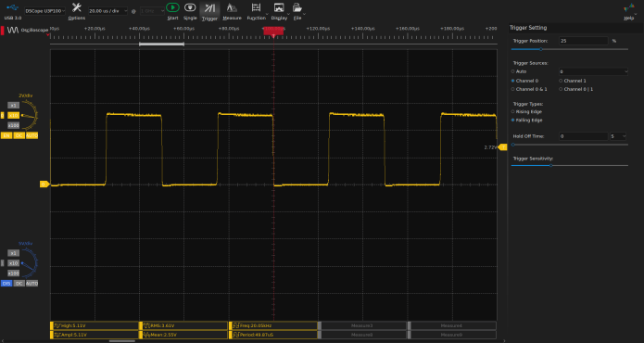Screen dimensions: 644x343
Task: Select channel 1 x1 probe factor
Action: (x=13, y=253)
